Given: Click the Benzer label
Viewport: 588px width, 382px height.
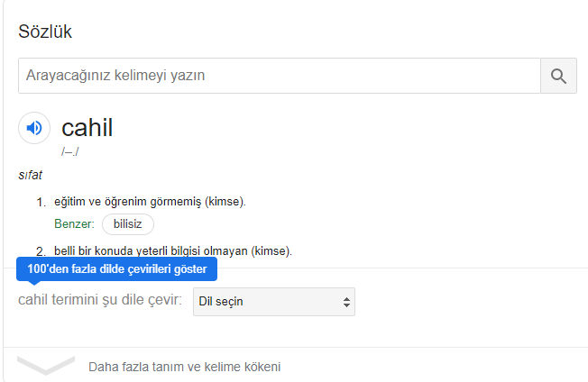Looking at the screenshot, I should 74,224.
